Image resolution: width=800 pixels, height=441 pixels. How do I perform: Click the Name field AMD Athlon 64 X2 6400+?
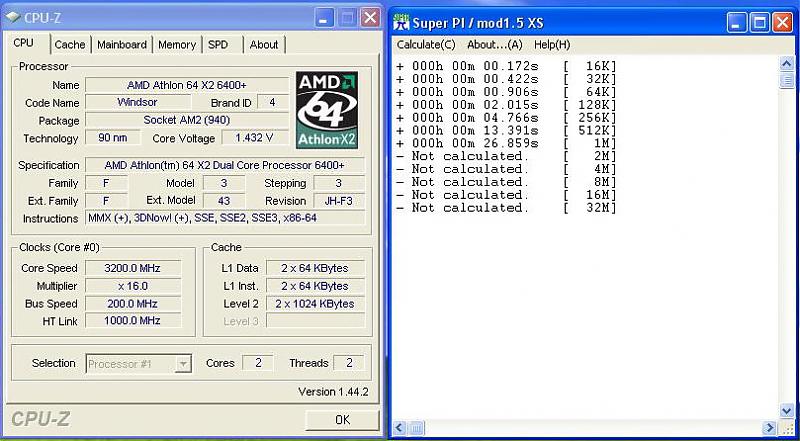[x=187, y=85]
